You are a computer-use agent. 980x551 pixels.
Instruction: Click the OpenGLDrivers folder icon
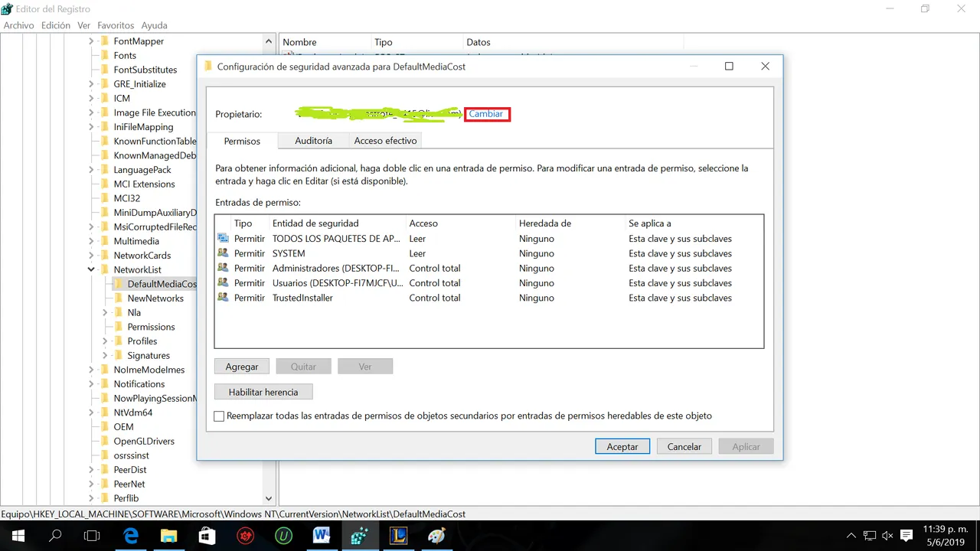105,441
